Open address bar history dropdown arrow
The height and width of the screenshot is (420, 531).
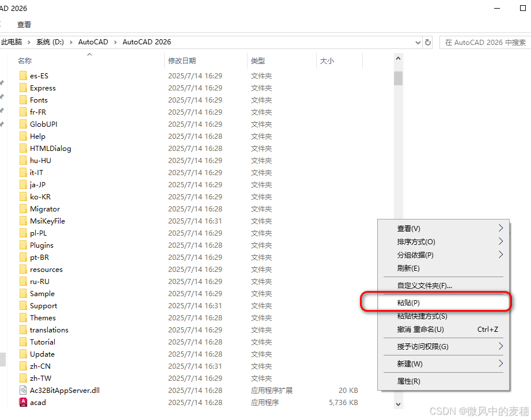(x=418, y=43)
